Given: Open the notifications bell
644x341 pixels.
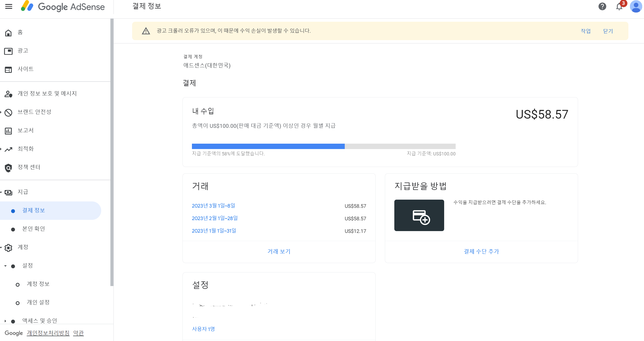Looking at the screenshot, I should click(x=619, y=7).
